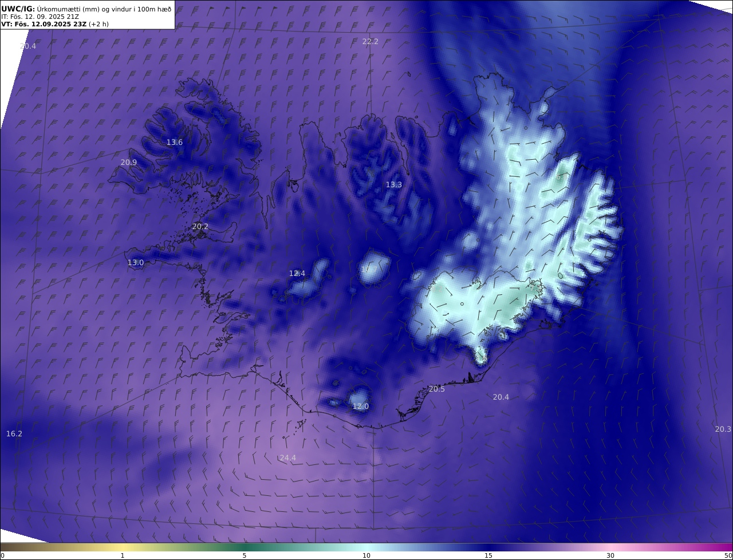733x560 pixels.
Task: Click the map value label 12.0
Action: [361, 407]
